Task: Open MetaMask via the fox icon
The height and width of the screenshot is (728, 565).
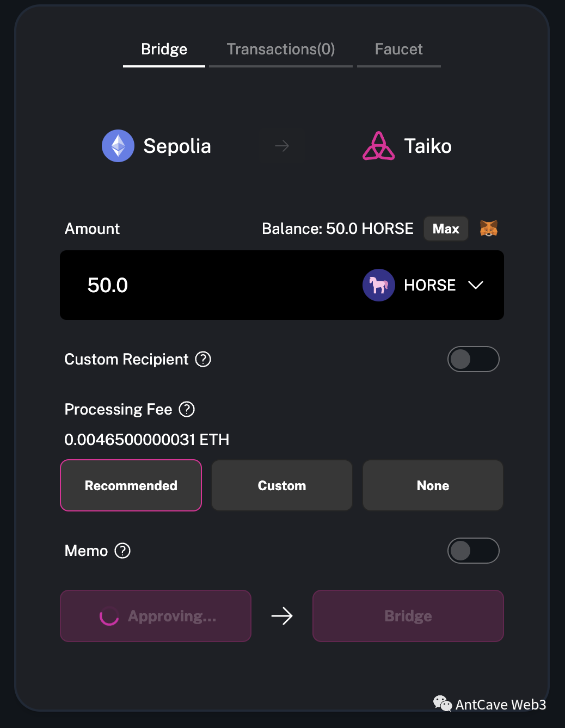Action: [488, 229]
